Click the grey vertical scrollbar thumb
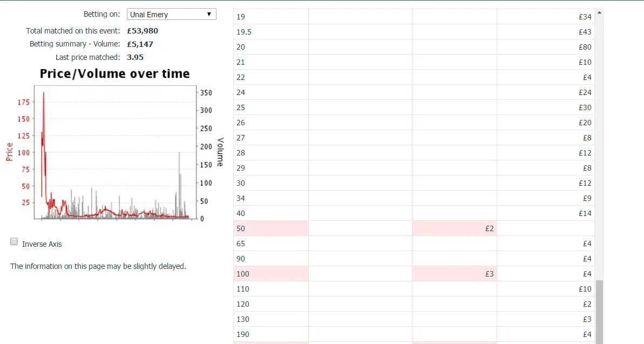This screenshot has width=644, height=344. [599, 311]
